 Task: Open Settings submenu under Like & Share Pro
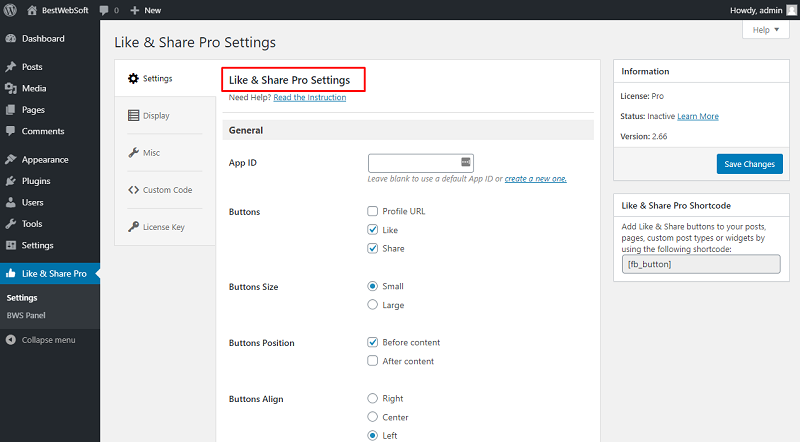click(22, 298)
